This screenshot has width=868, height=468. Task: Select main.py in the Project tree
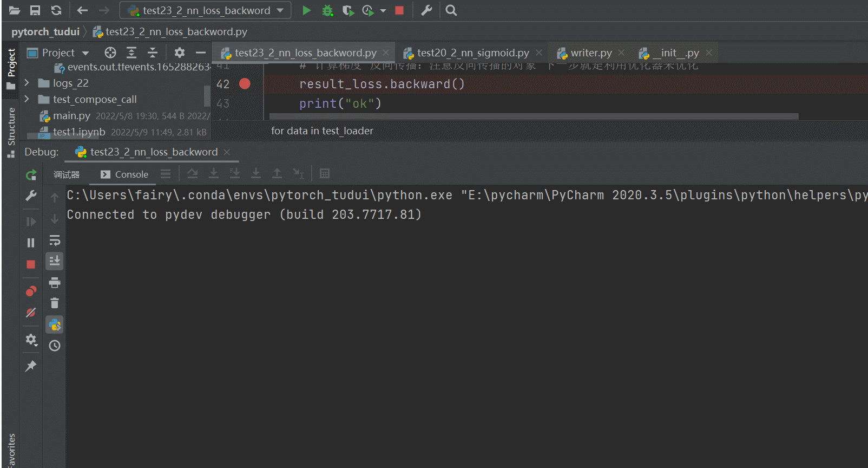pos(71,116)
